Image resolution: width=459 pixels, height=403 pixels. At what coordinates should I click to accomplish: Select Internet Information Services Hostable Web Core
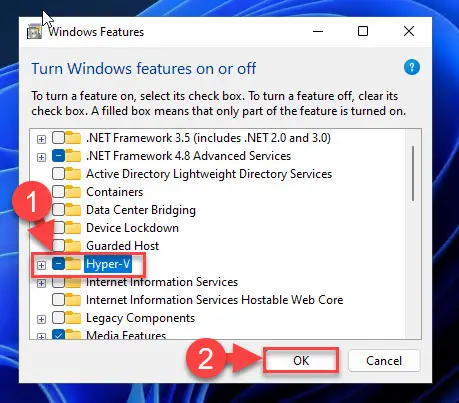point(214,300)
